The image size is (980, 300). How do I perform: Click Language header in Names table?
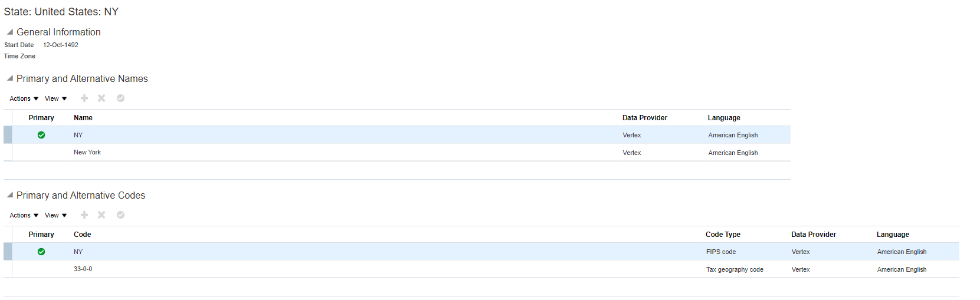coord(724,118)
